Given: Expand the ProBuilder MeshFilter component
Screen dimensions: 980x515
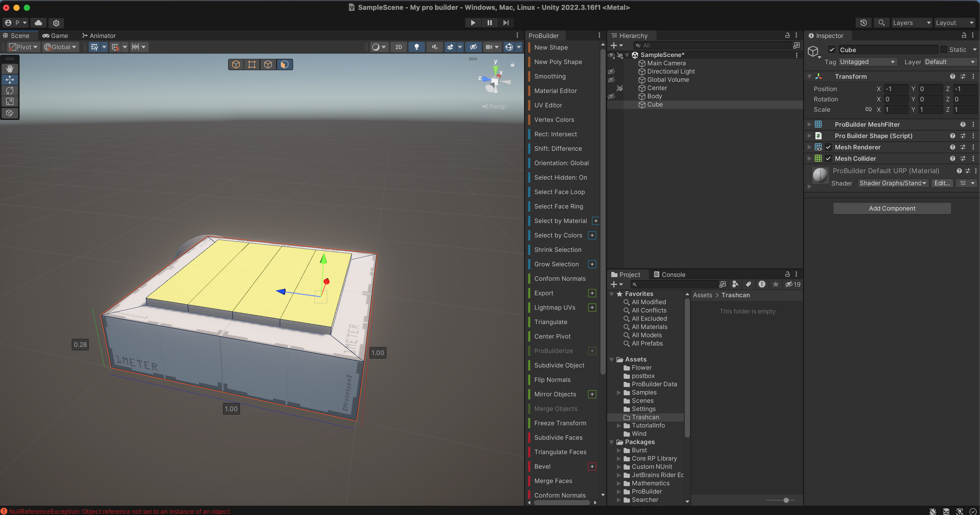Looking at the screenshot, I should pos(809,124).
